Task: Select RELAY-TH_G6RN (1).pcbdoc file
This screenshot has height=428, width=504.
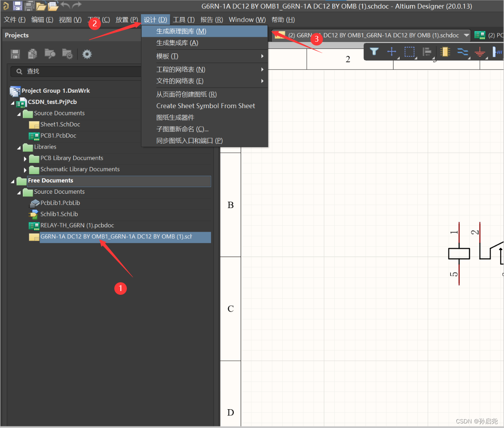Action: [x=77, y=225]
